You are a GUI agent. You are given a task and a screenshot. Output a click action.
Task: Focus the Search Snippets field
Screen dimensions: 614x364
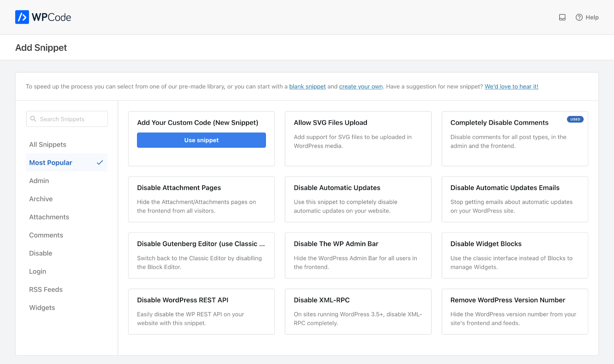coord(67,119)
